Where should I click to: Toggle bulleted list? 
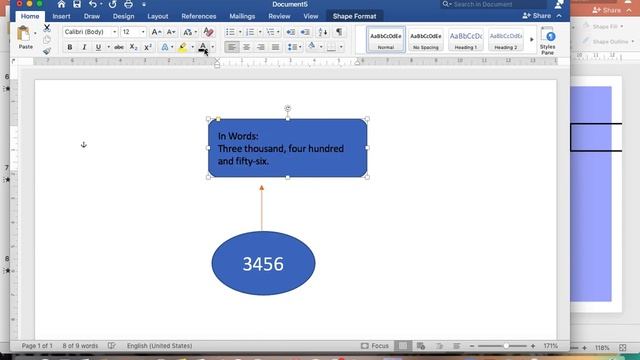(x=230, y=32)
